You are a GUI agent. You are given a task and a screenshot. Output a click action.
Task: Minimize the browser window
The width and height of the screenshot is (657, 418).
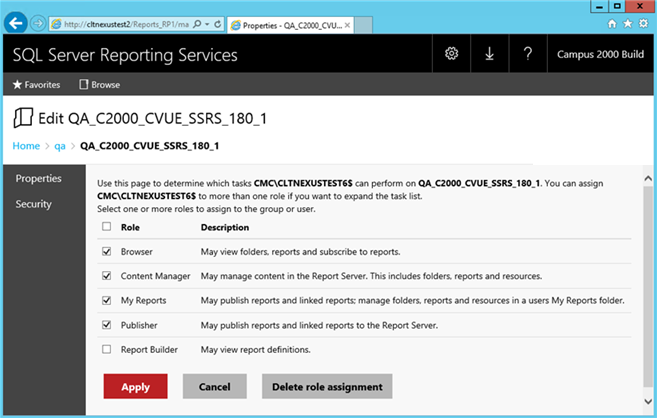[600, 6]
